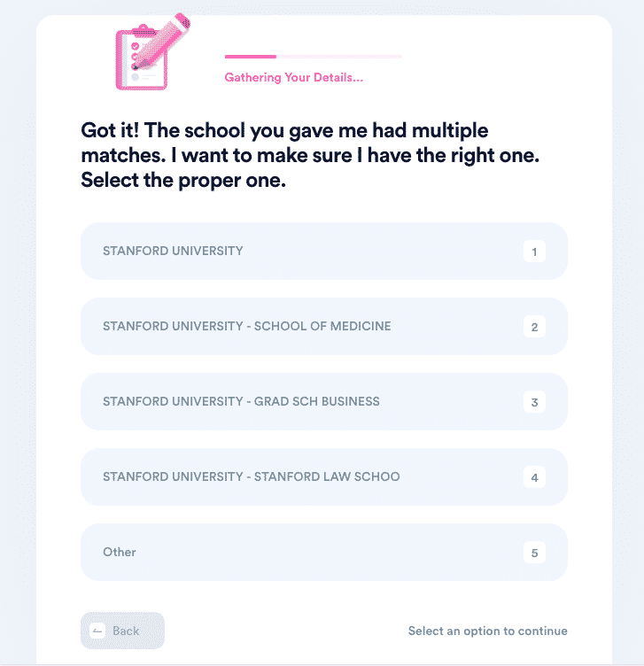Click the back arrow icon
The height and width of the screenshot is (666, 644).
click(97, 631)
